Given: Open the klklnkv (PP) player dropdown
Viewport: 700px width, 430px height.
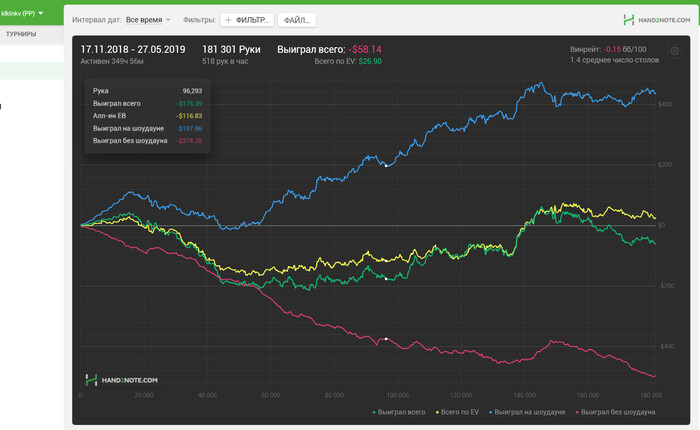Looking at the screenshot, I should tap(22, 13).
